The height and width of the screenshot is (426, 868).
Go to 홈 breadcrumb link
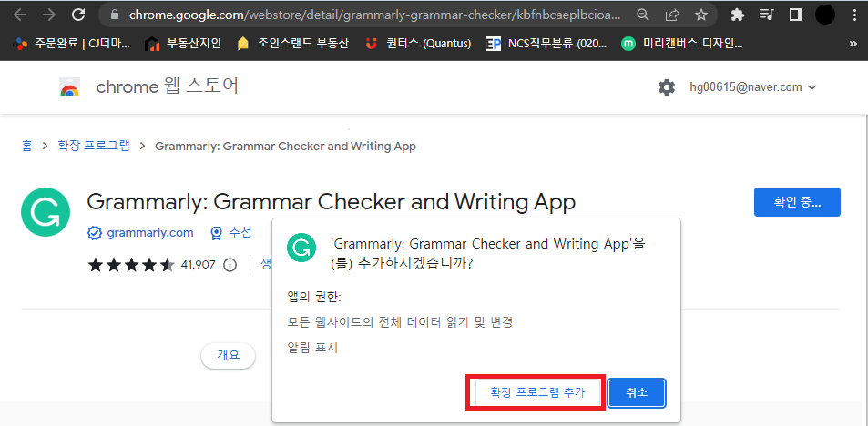coord(26,146)
